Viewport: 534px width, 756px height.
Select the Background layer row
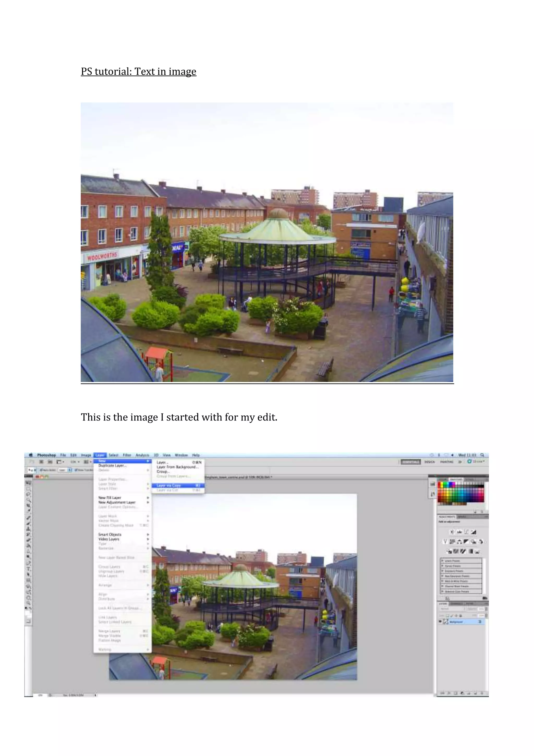click(x=462, y=622)
